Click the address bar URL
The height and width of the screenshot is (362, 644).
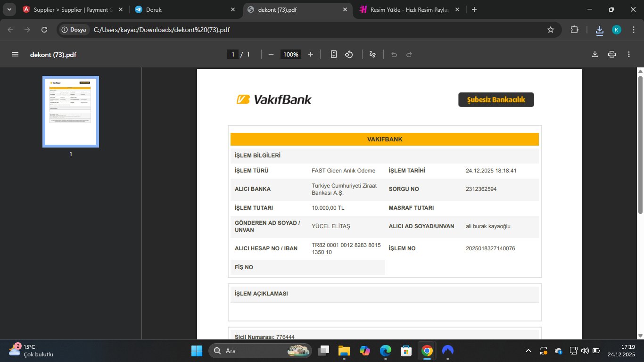[x=162, y=30]
